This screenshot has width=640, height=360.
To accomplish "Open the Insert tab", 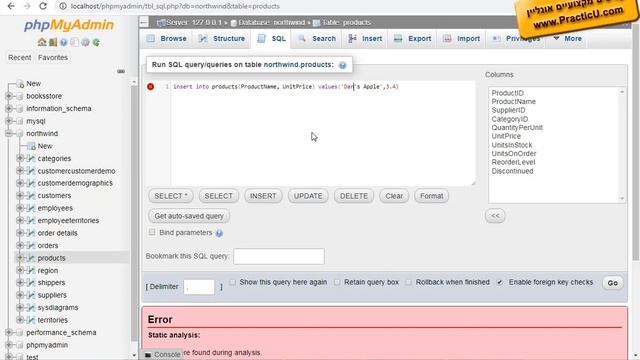I will pyautogui.click(x=365, y=39).
